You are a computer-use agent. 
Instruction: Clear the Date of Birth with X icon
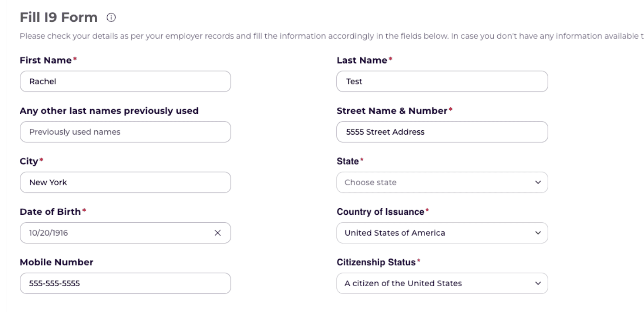tap(217, 233)
